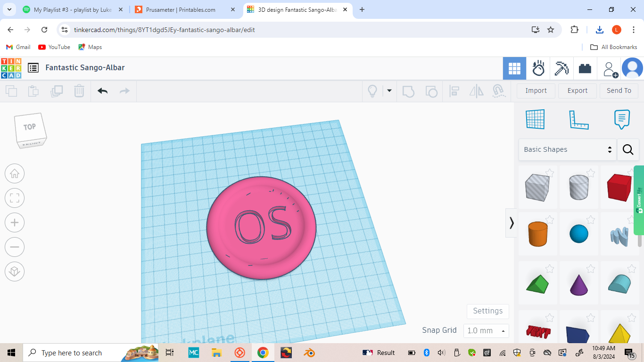Click the Copy tool icon
The width and height of the screenshot is (644, 362).
(11, 91)
